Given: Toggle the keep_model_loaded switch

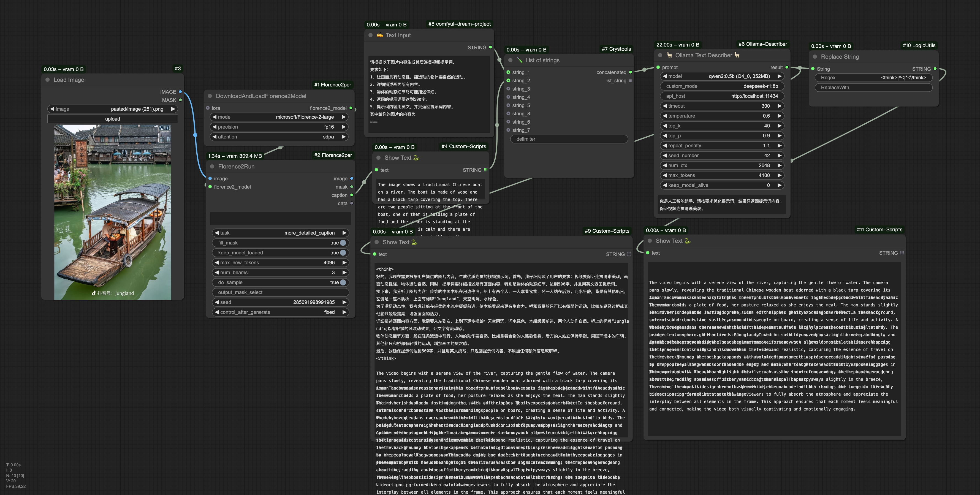Looking at the screenshot, I should click(x=343, y=253).
